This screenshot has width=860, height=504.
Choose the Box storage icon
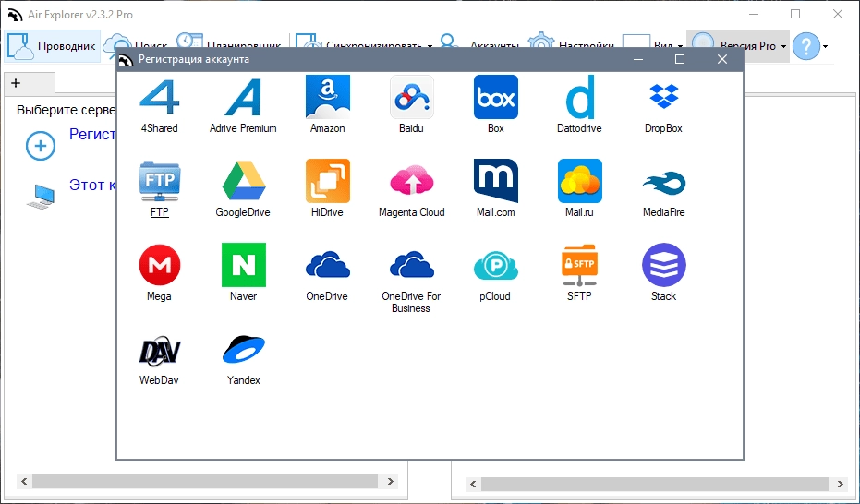point(495,97)
